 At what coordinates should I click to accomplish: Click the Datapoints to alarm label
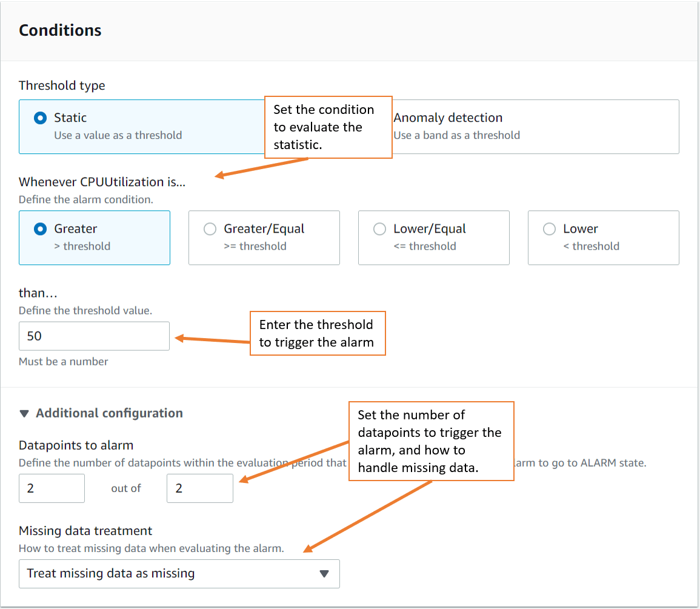76,445
